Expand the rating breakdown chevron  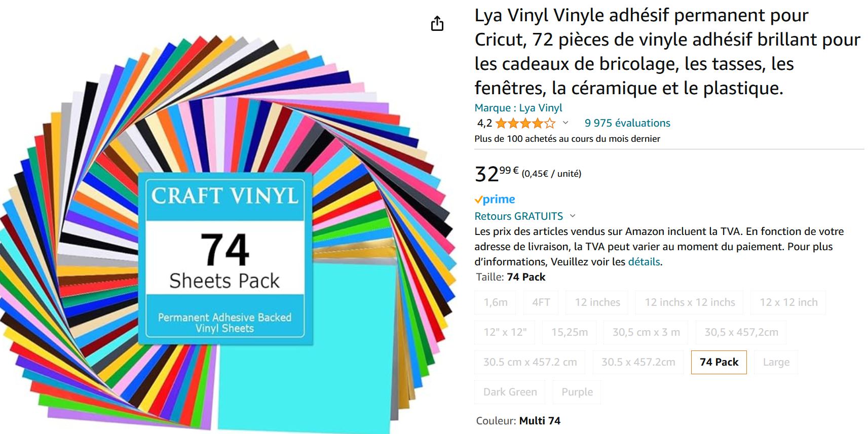click(x=565, y=123)
